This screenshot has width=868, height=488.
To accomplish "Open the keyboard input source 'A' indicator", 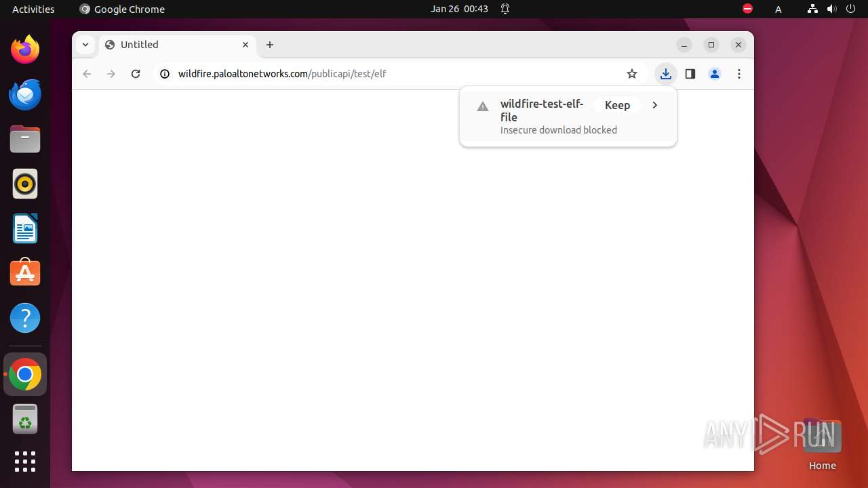I will click(778, 9).
